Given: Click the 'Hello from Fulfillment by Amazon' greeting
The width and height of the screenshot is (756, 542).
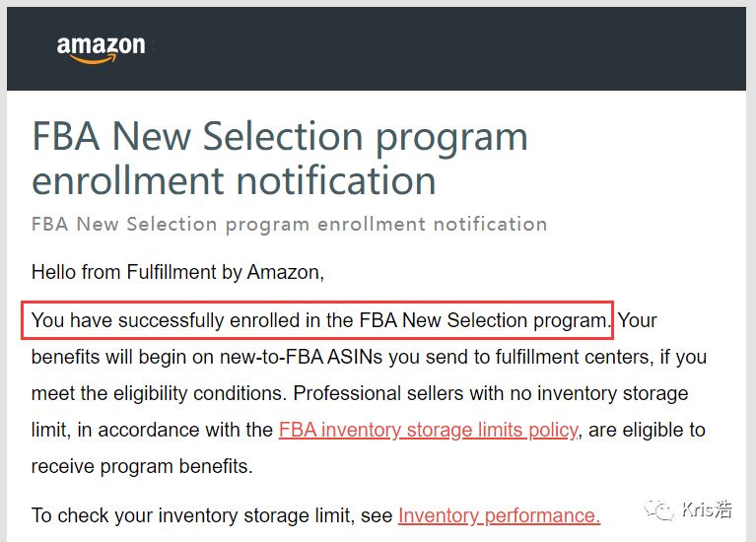Looking at the screenshot, I should 177,272.
